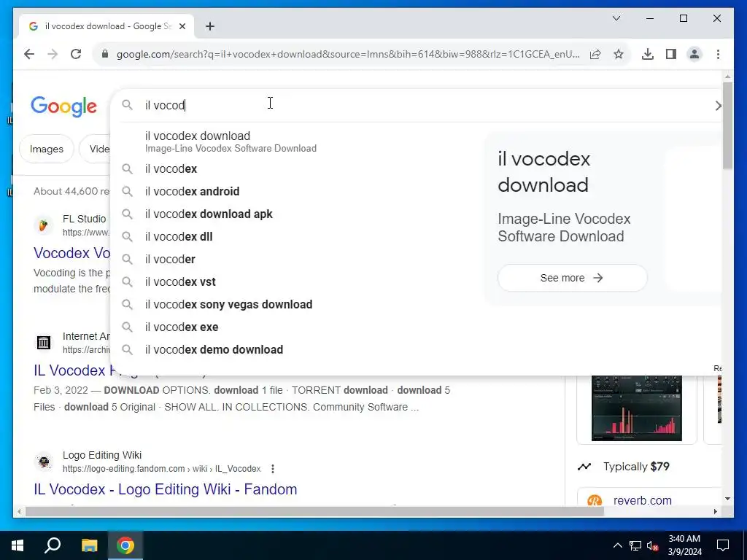
Task: Click the scroll-down arrow of vertical scrollbar
Action: click(727, 499)
